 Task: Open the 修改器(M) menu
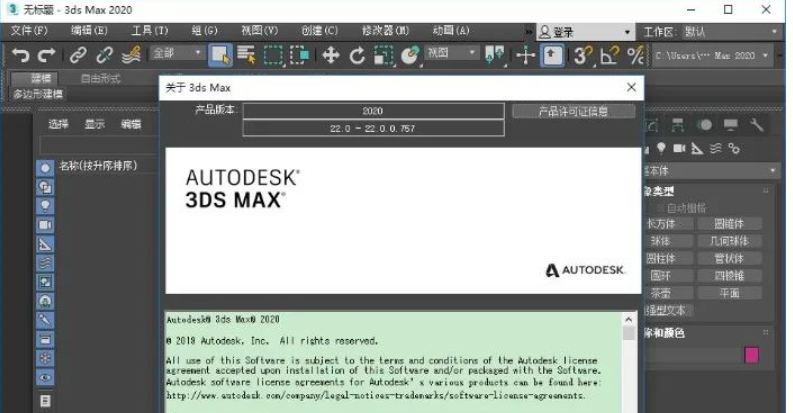click(385, 30)
